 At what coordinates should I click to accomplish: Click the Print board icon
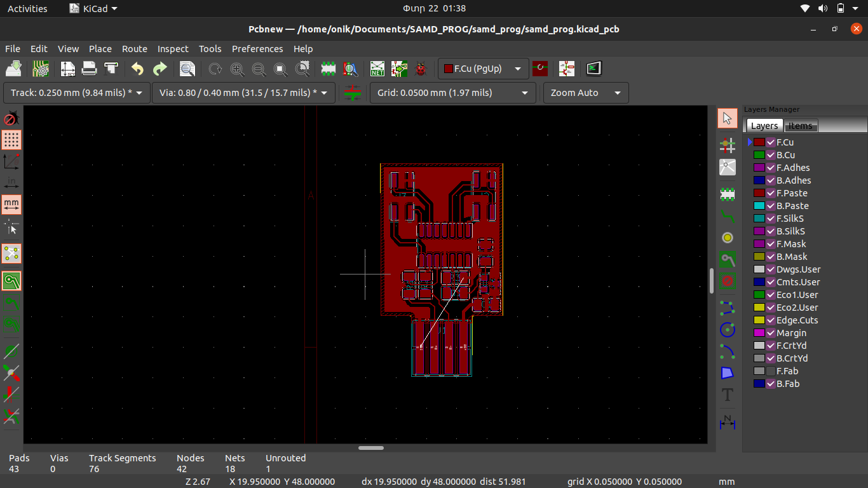pyautogui.click(x=89, y=69)
